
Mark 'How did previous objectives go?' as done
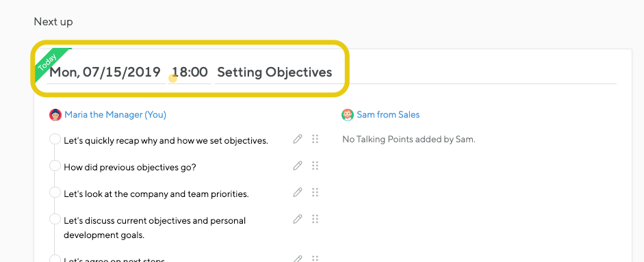[x=55, y=166]
